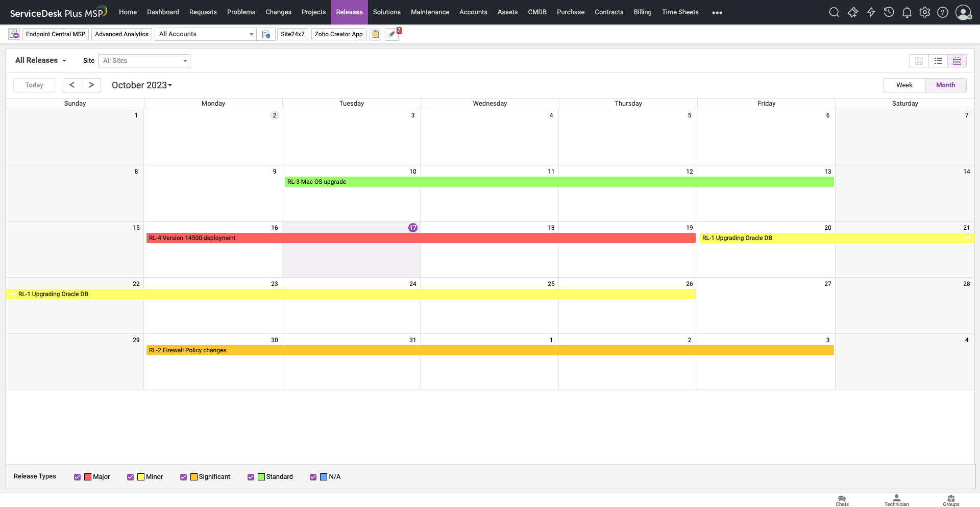The height and width of the screenshot is (507, 980).
Task: Click the Today button
Action: (34, 85)
